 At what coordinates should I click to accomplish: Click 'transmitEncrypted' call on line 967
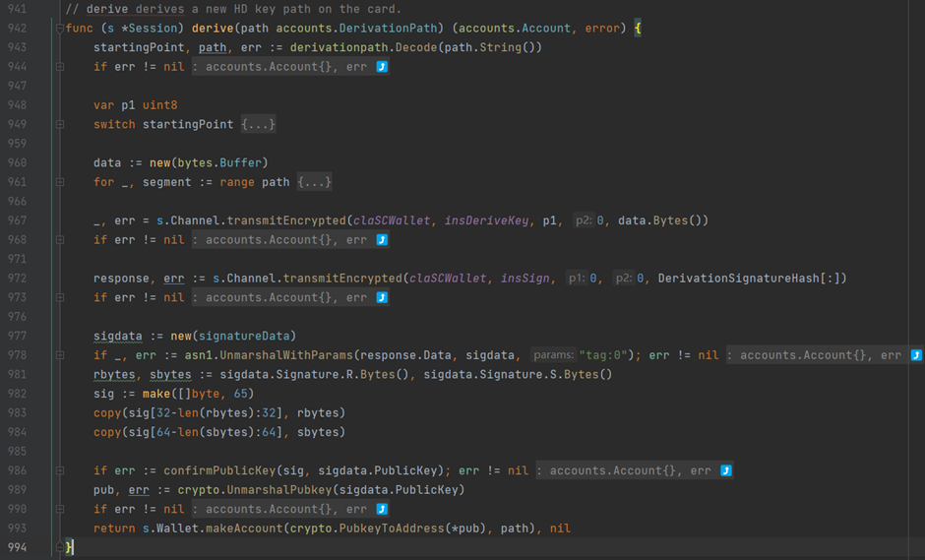click(286, 220)
